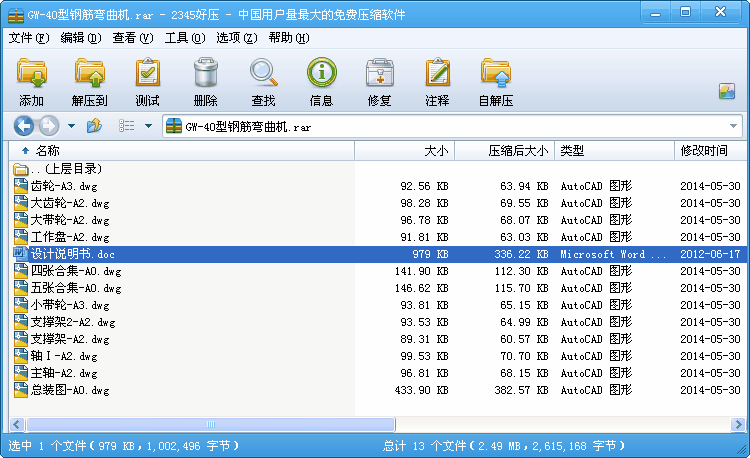Viewport: 750px width, 458px height.
Task: Click the list view mode icon
Action: click(127, 126)
